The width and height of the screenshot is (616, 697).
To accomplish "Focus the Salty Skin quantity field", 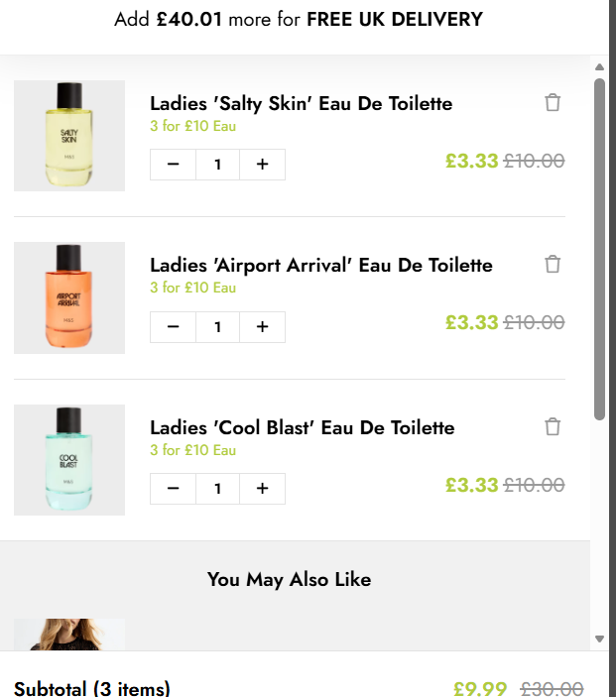I will pyautogui.click(x=217, y=165).
